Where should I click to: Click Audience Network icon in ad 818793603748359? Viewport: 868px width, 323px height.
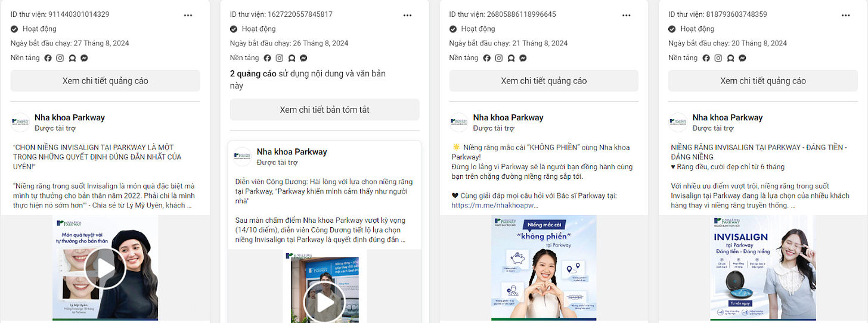730,58
